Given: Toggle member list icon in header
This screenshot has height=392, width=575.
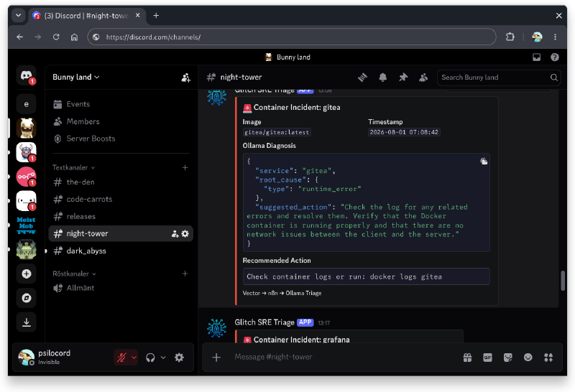Looking at the screenshot, I should tap(423, 78).
